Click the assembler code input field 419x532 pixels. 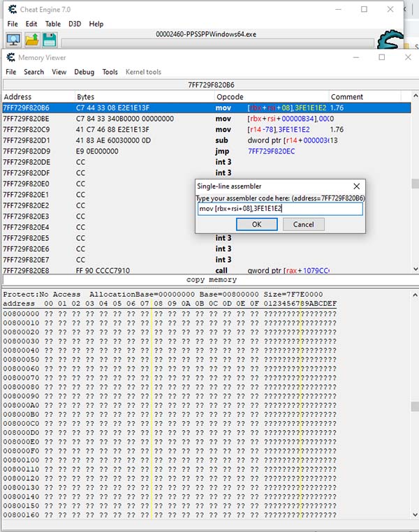pos(279,209)
